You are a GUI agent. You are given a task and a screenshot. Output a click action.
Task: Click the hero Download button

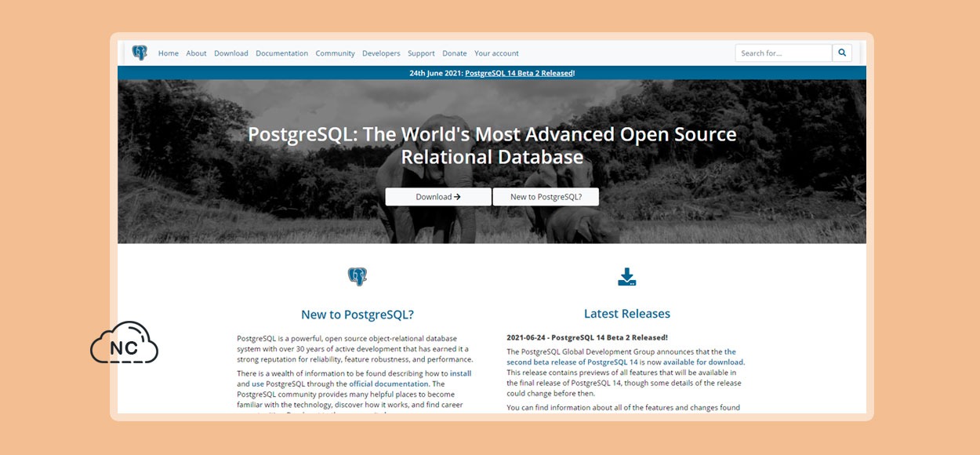(x=438, y=197)
